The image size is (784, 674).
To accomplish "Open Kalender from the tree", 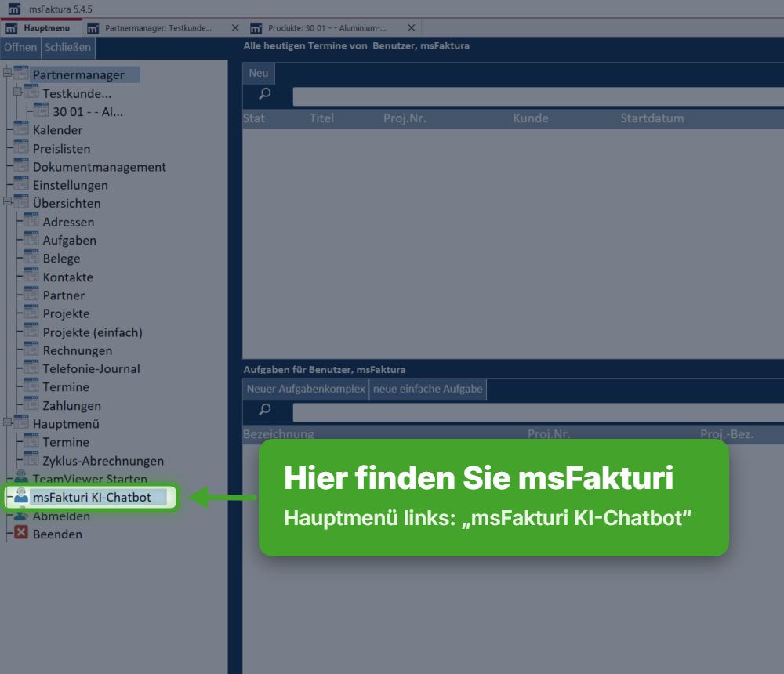I will [57, 130].
